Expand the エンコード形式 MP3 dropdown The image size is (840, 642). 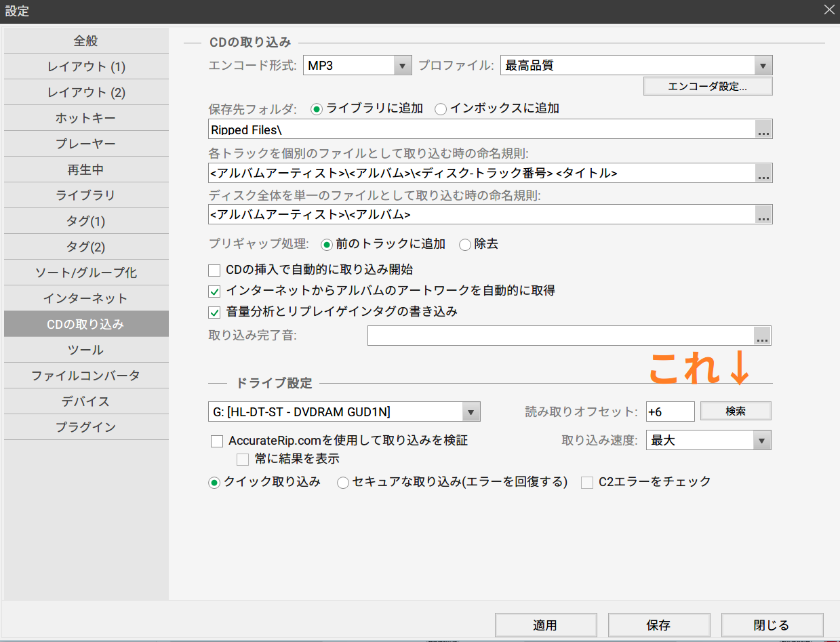coord(357,66)
